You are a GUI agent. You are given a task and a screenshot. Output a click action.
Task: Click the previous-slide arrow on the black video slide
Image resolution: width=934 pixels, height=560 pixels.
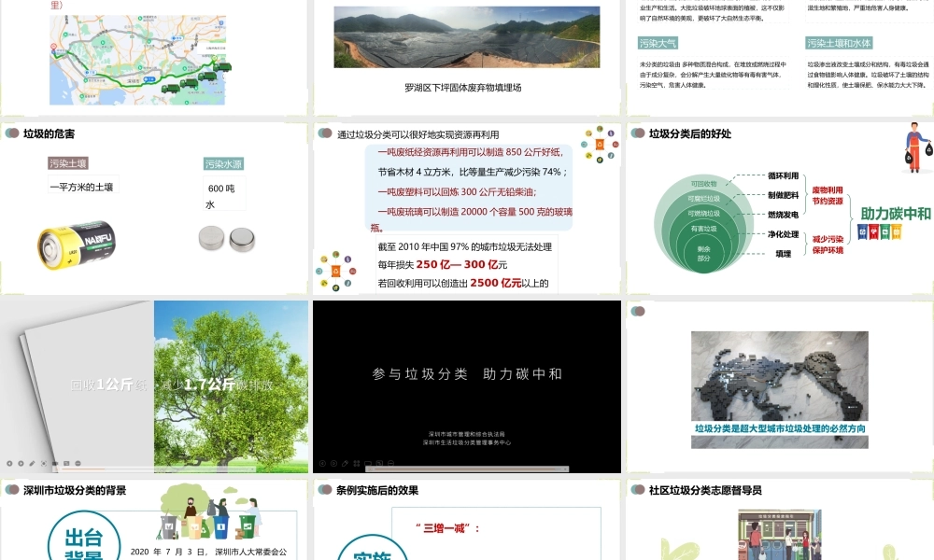322,463
